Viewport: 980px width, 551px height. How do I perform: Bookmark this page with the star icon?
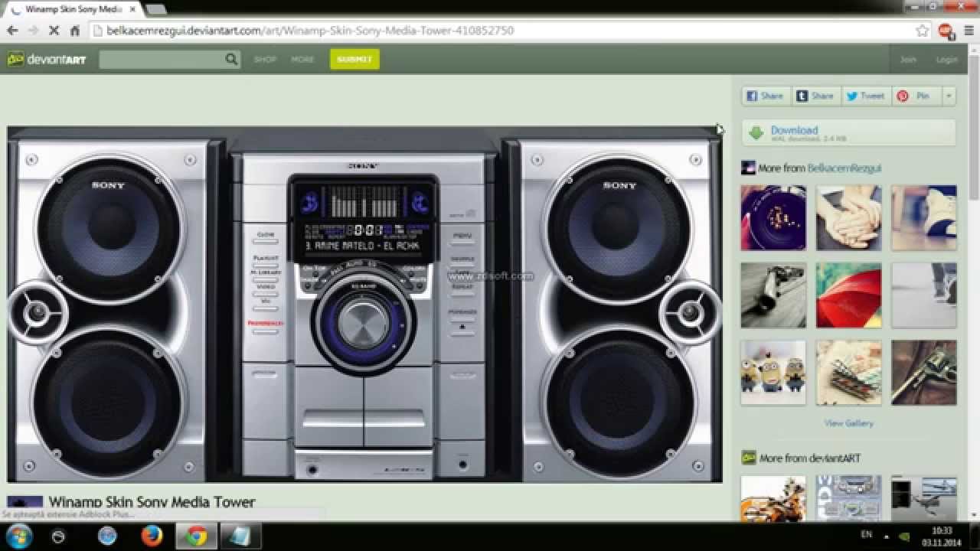tap(923, 31)
